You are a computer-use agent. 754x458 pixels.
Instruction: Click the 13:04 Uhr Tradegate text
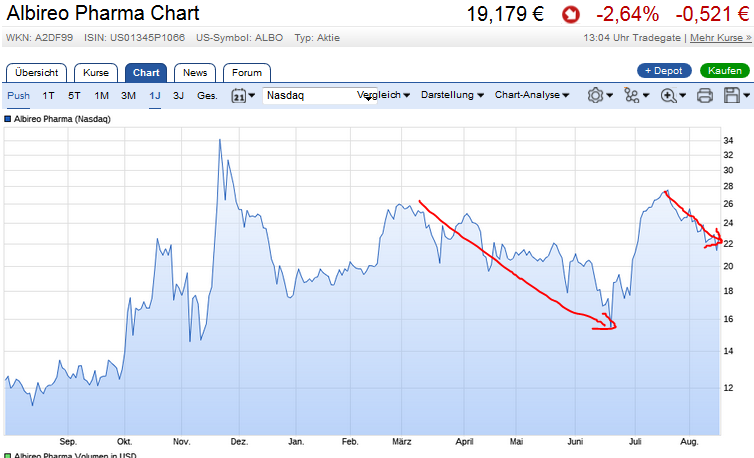[x=632, y=38]
